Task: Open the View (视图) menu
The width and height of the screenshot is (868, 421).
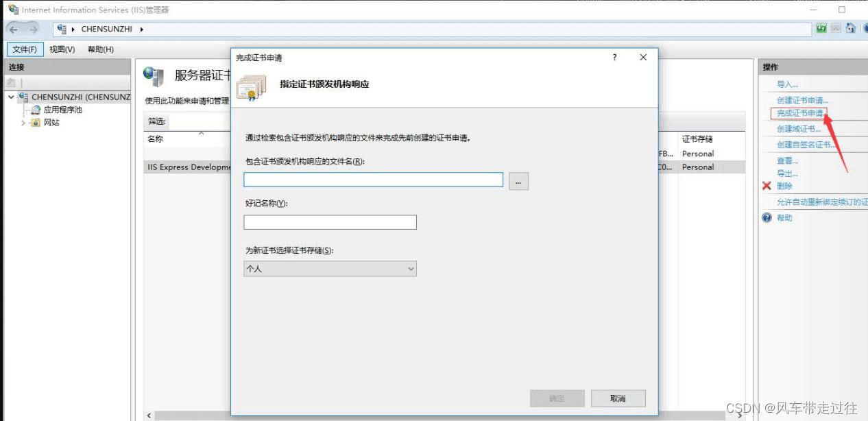Action: [62, 49]
